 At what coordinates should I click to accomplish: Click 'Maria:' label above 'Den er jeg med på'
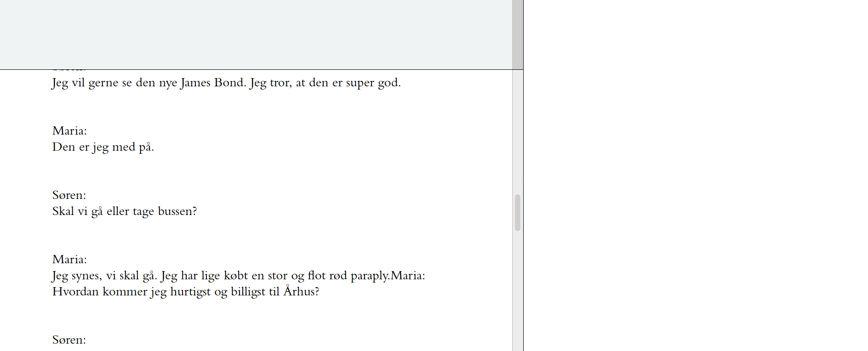point(69,131)
